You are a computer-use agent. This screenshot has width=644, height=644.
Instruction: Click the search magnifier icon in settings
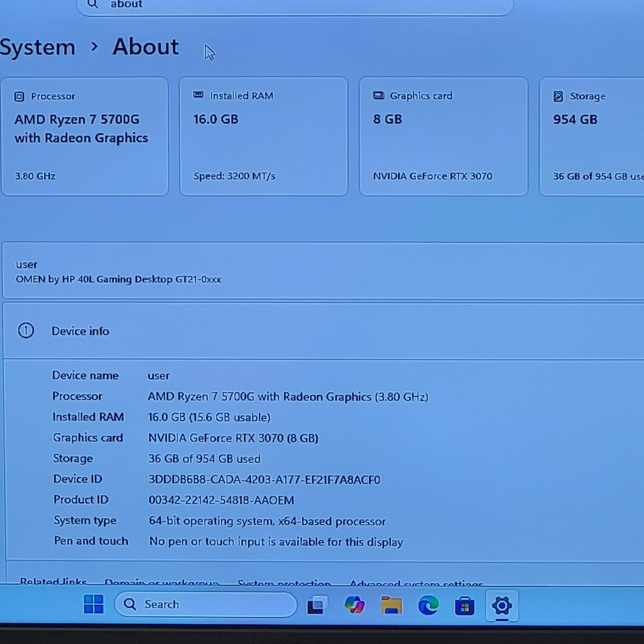(93, 4)
